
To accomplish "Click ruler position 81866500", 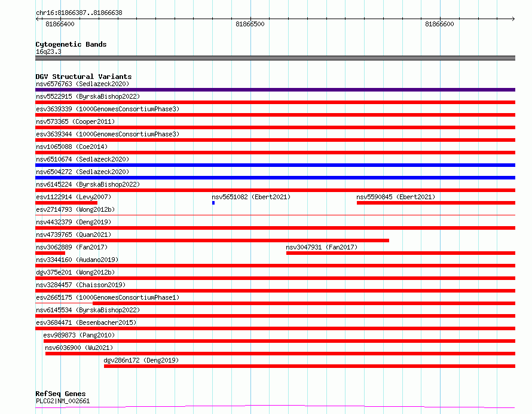I will point(250,24).
